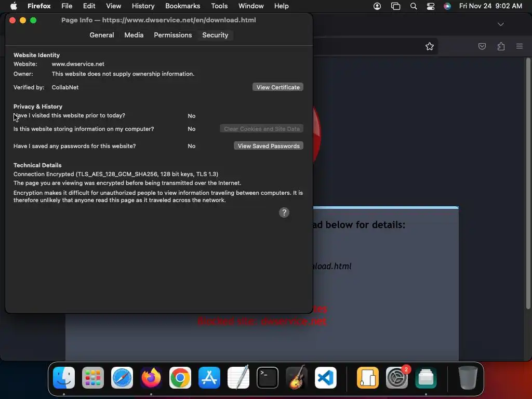Open Terminal from the Dock
This screenshot has height=399, width=532.
click(x=268, y=378)
